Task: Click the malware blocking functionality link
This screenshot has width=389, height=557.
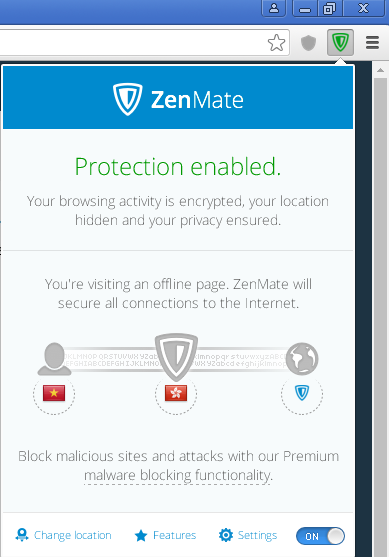Action: pos(178,475)
